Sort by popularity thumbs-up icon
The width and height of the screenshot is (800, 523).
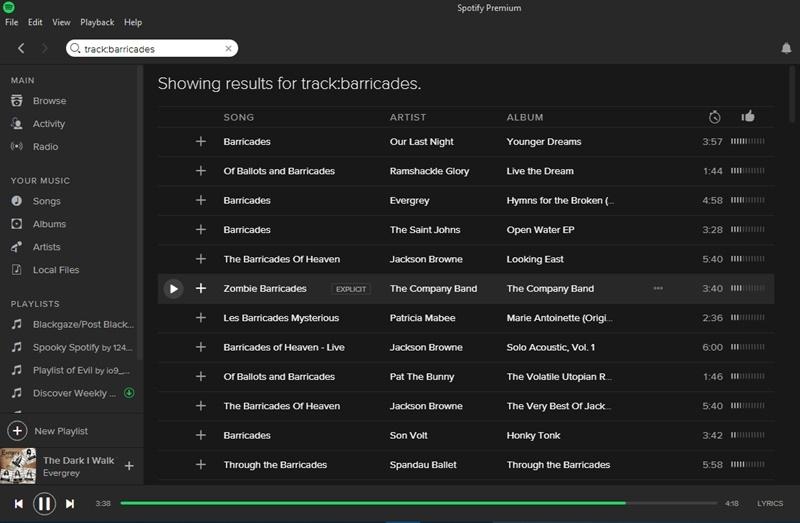coord(748,116)
